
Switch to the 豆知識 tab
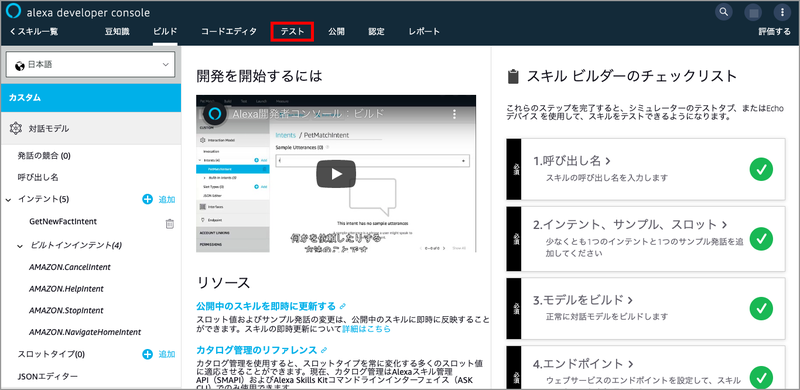[117, 32]
